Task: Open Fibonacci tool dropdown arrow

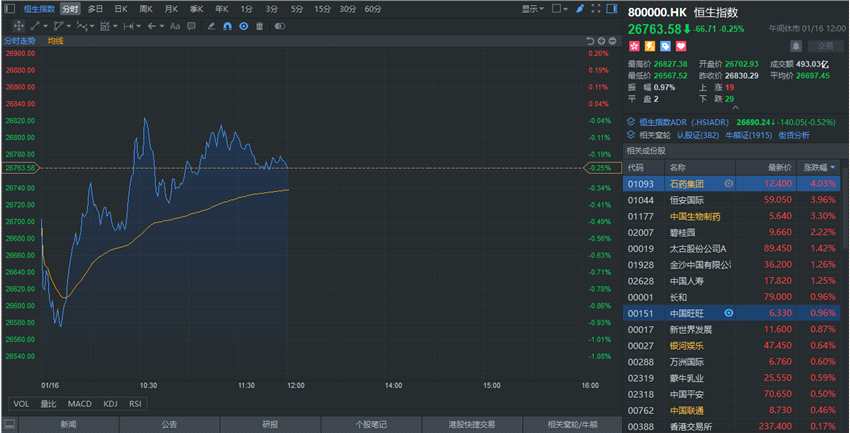Action: pos(115,27)
